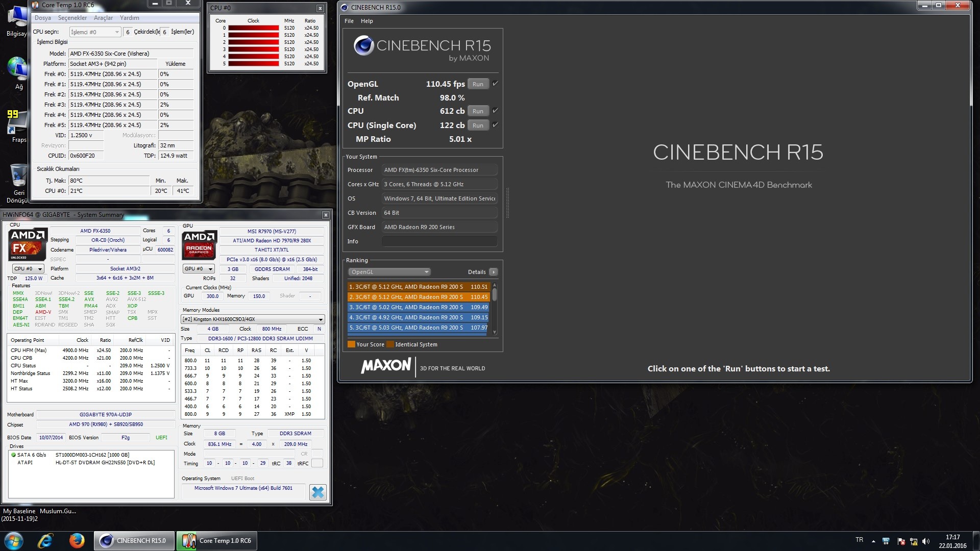Switch to Core Temp 1.0 RC6 taskbar button

pyautogui.click(x=218, y=540)
